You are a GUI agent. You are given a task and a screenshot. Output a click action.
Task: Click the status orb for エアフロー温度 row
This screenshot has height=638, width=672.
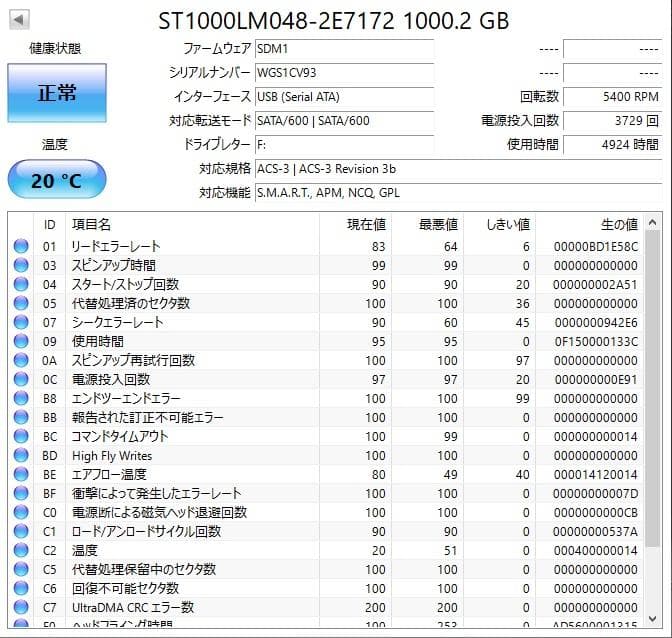click(21, 474)
